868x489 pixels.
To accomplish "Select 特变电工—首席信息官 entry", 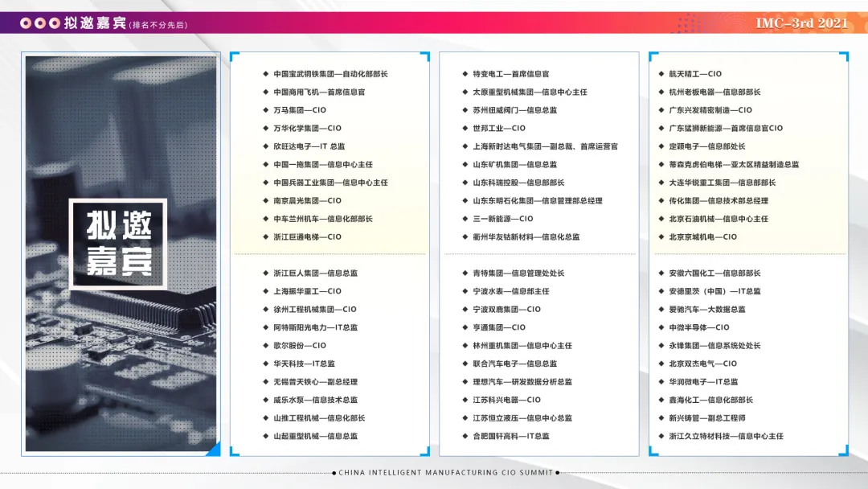I will point(510,74).
